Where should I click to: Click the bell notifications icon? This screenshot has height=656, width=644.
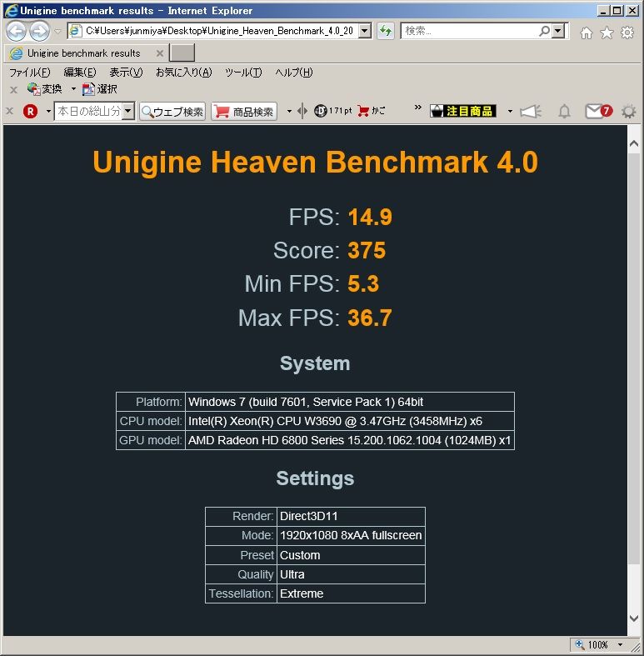click(x=564, y=112)
